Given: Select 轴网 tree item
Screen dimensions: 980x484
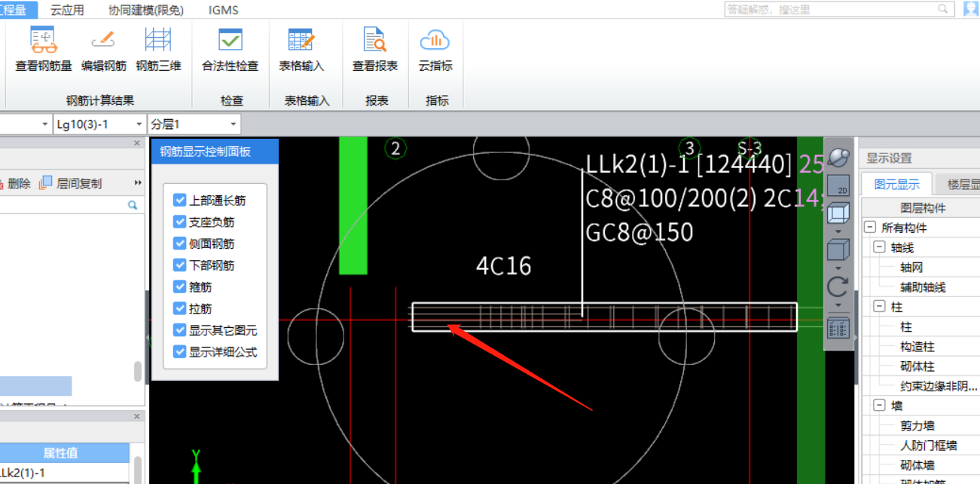Looking at the screenshot, I should (911, 267).
